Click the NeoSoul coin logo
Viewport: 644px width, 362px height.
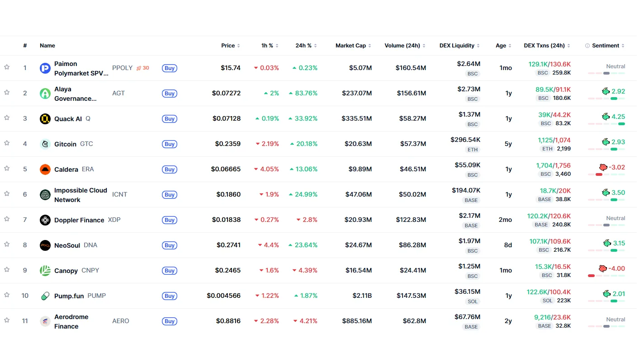45,245
